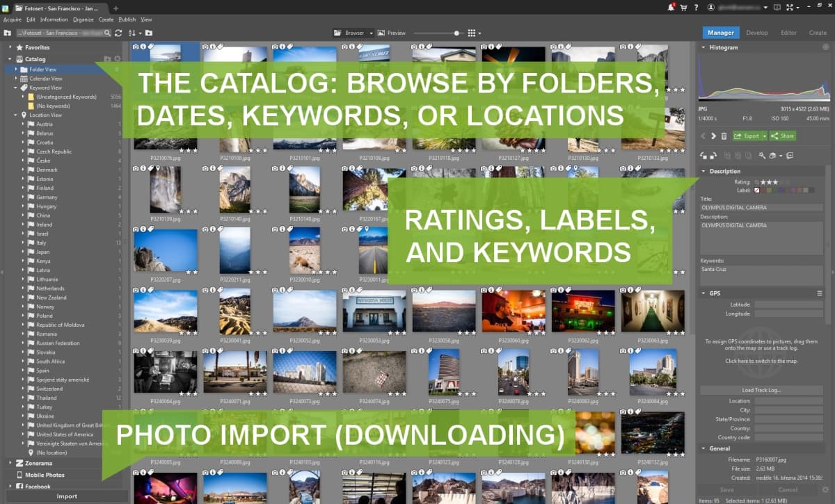Viewport: 835px width, 504px height.
Task: Expand the Favorites tree section
Action: click(10, 47)
